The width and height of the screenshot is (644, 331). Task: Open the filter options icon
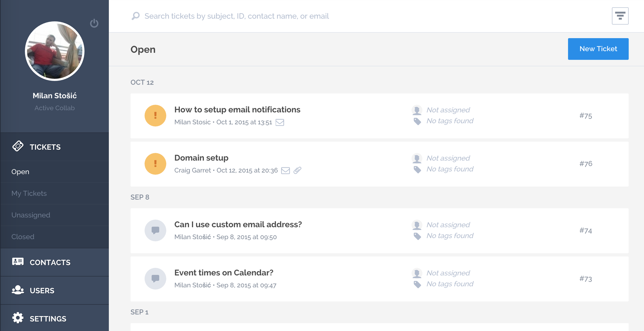click(620, 16)
